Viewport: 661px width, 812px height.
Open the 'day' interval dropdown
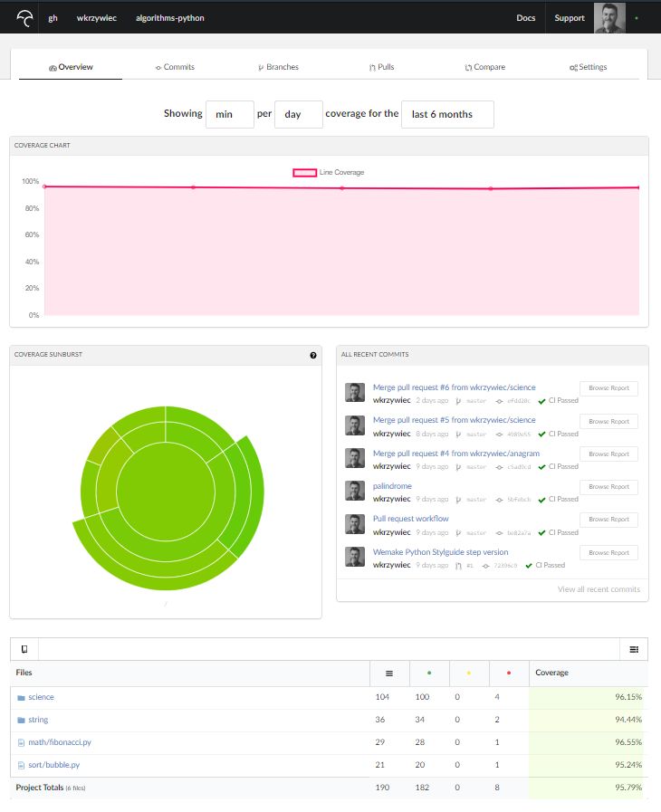299,115
